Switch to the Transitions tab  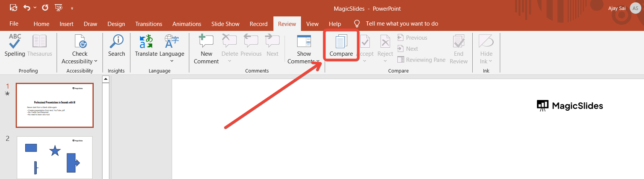[149, 24]
